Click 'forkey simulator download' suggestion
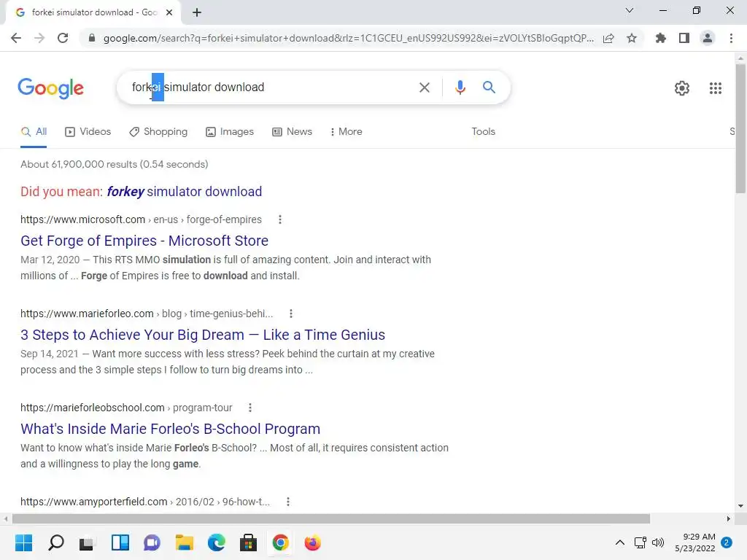 click(x=185, y=192)
